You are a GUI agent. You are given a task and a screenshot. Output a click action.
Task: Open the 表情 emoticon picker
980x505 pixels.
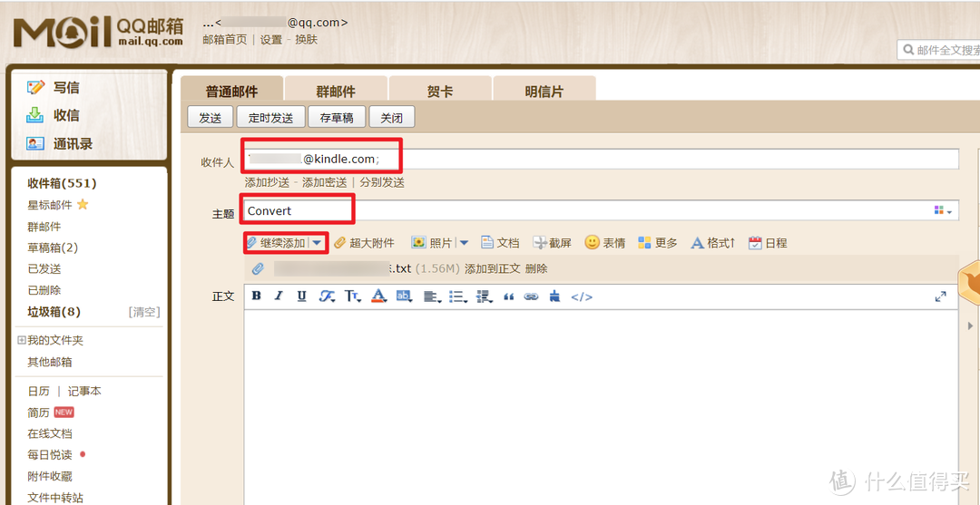point(605,243)
